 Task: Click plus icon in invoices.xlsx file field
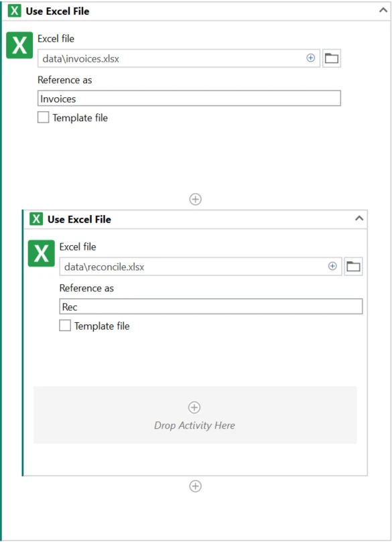coord(310,58)
